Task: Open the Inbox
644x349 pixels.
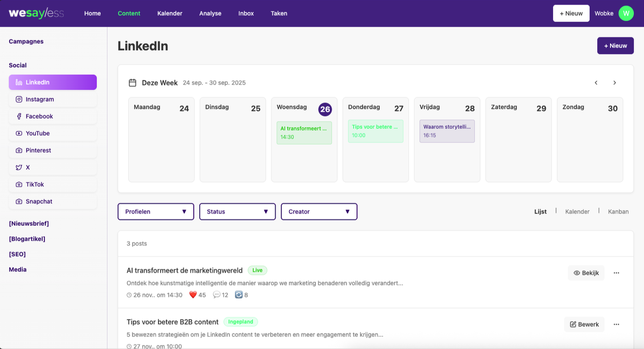Action: (246, 14)
